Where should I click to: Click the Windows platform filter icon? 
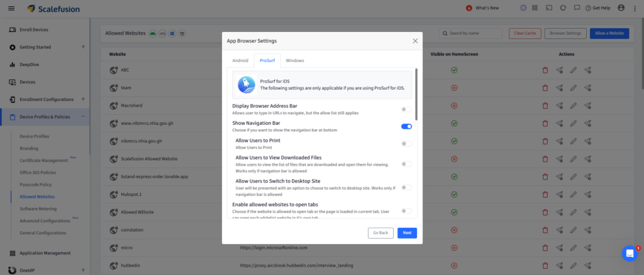[x=172, y=33]
